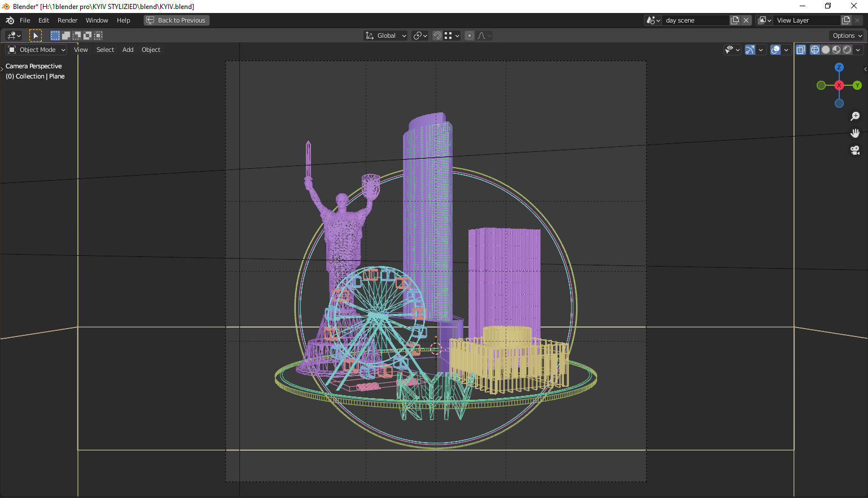Click the negative Y axis gizmo dot

(x=821, y=85)
